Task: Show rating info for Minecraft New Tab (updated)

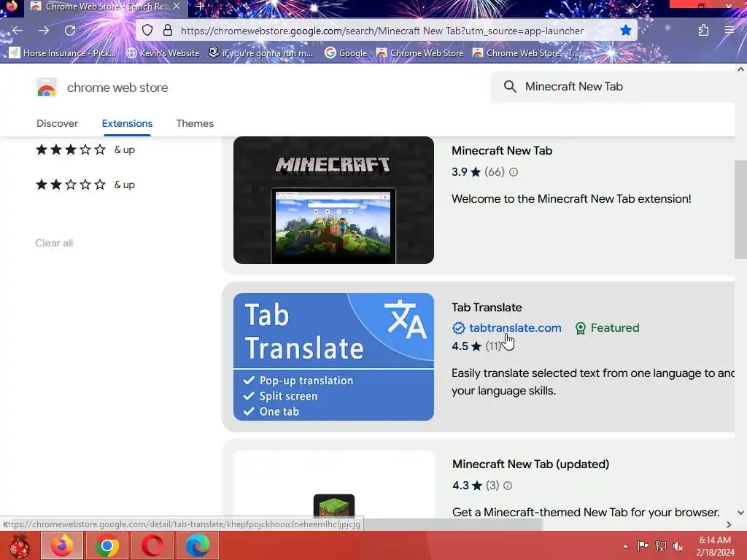Action: pos(508,485)
